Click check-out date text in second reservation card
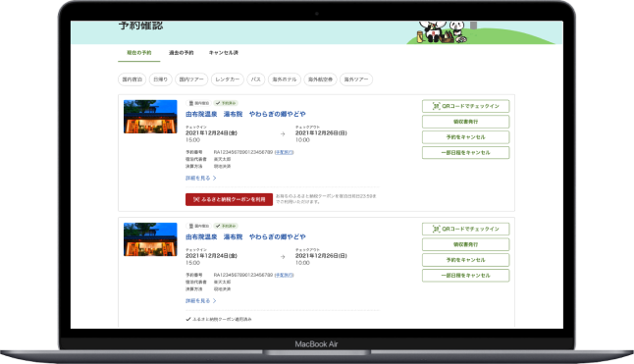 click(321, 256)
